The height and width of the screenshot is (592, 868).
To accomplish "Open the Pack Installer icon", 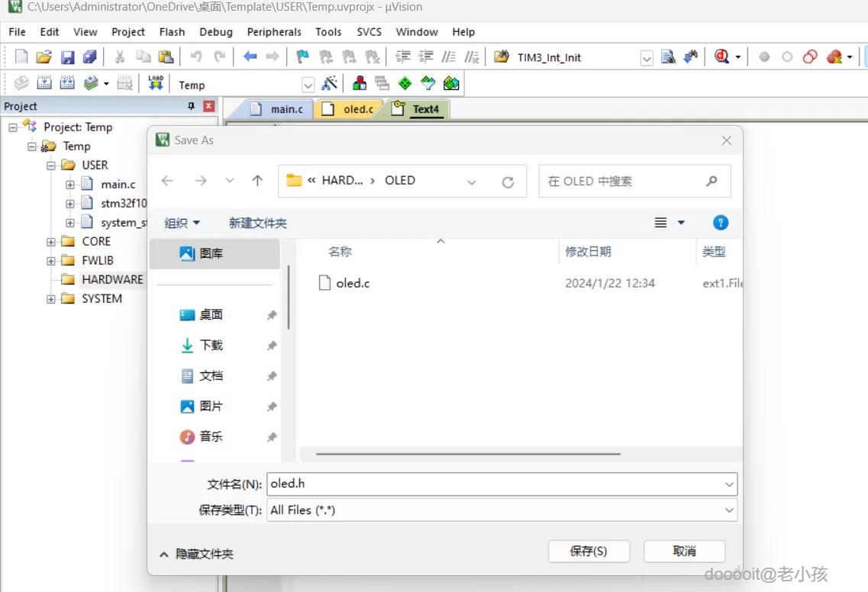I will point(451,84).
